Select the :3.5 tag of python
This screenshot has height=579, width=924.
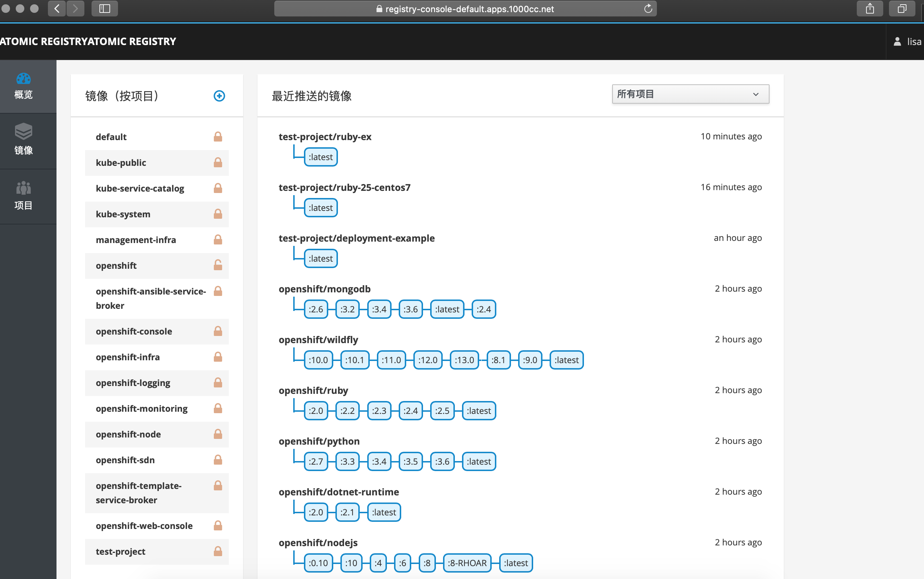411,461
